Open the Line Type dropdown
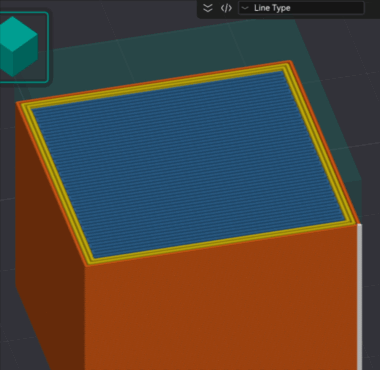The width and height of the screenshot is (380, 370). coord(301,8)
